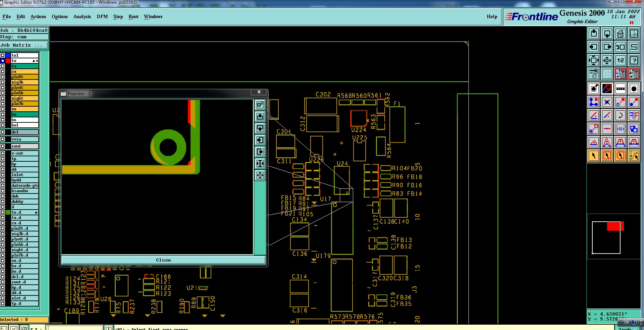This screenshot has width=644, height=330.
Task: Click the blue color swatch of layer to1
Action: pyautogui.click(x=8, y=55)
